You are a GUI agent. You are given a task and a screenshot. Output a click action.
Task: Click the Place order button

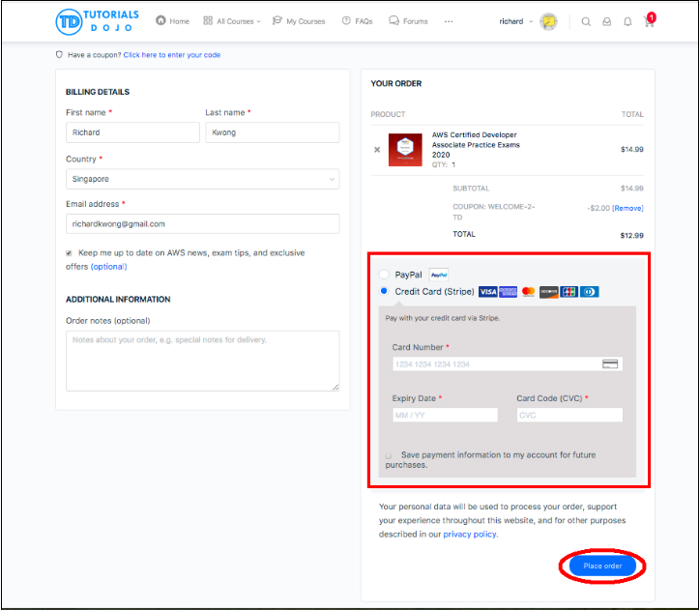click(x=602, y=566)
